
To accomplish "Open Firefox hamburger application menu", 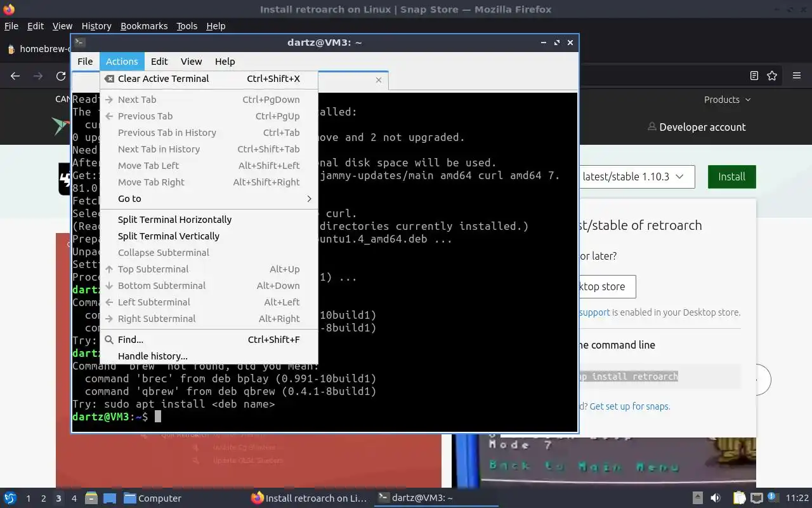I will 797,76.
